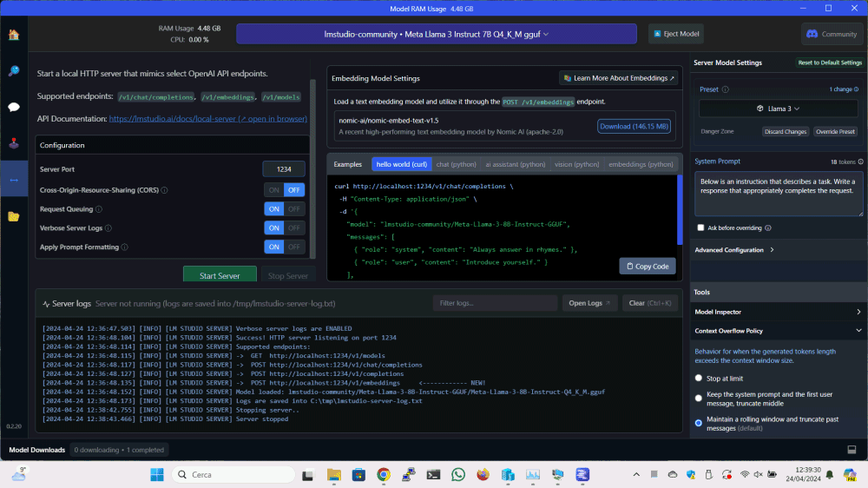868x488 pixels.
Task: Turn Apply Prompt Formatting toggle OFF
Action: pos(294,247)
